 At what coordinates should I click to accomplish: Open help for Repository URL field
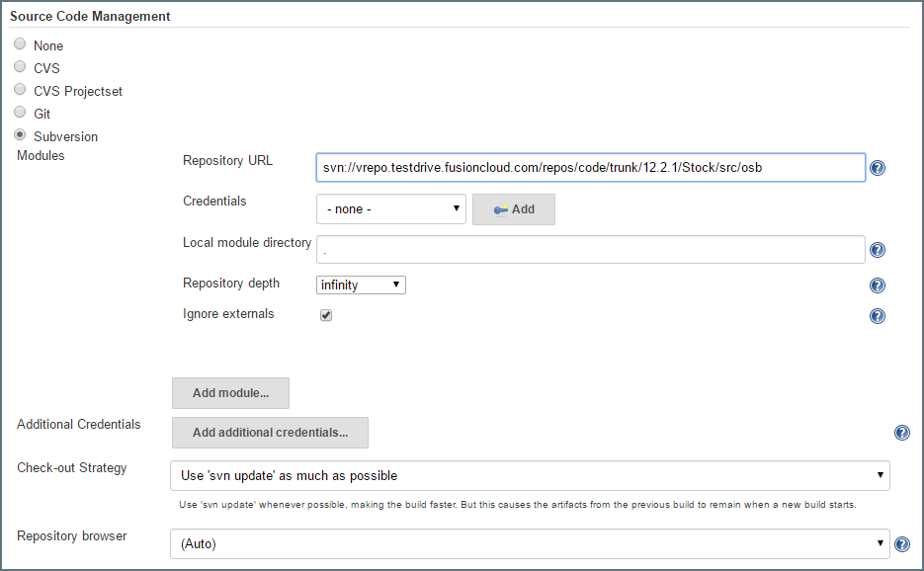[877, 168]
